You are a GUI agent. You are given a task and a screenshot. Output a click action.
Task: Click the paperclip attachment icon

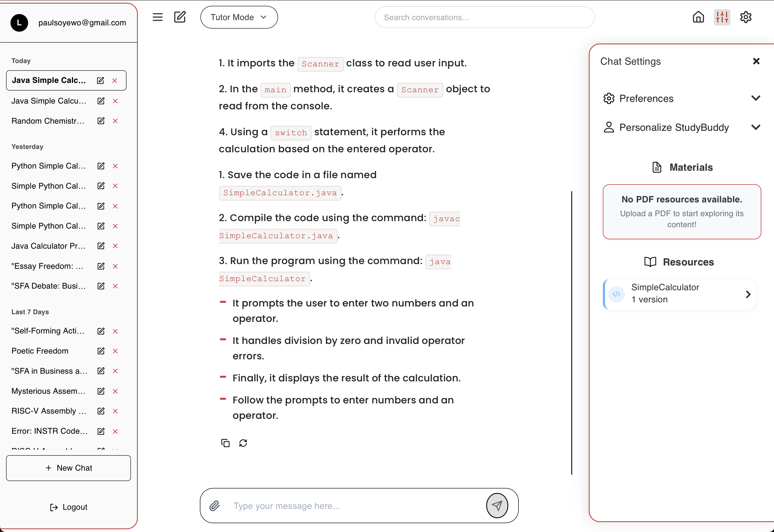214,506
